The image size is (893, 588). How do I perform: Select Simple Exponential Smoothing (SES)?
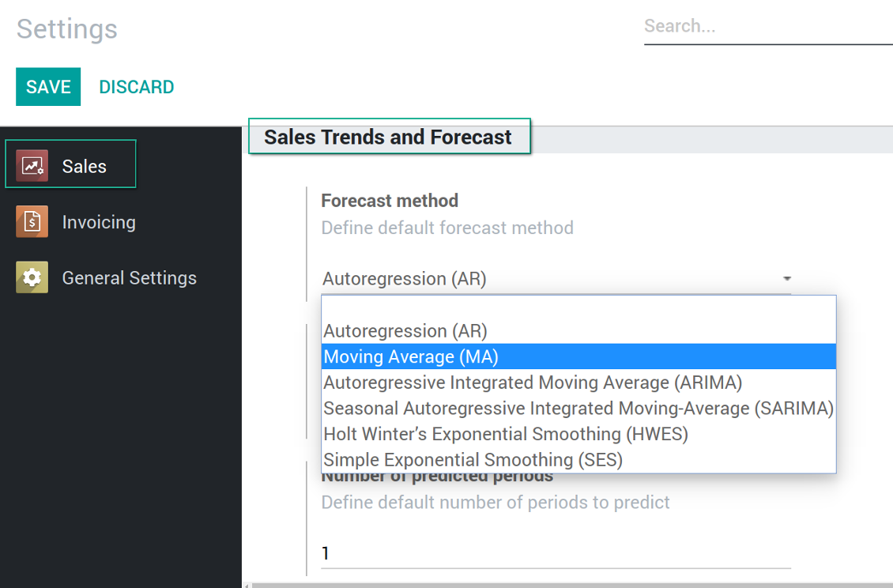pos(578,460)
